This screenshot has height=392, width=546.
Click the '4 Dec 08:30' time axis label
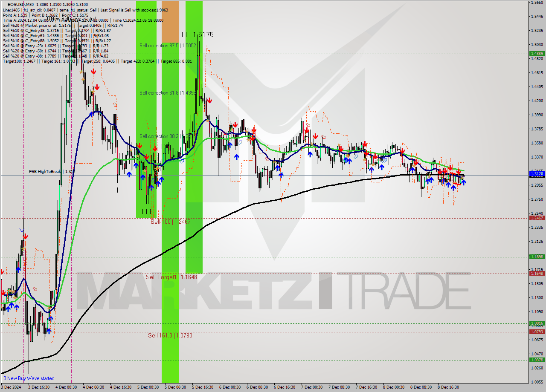pos(93,387)
